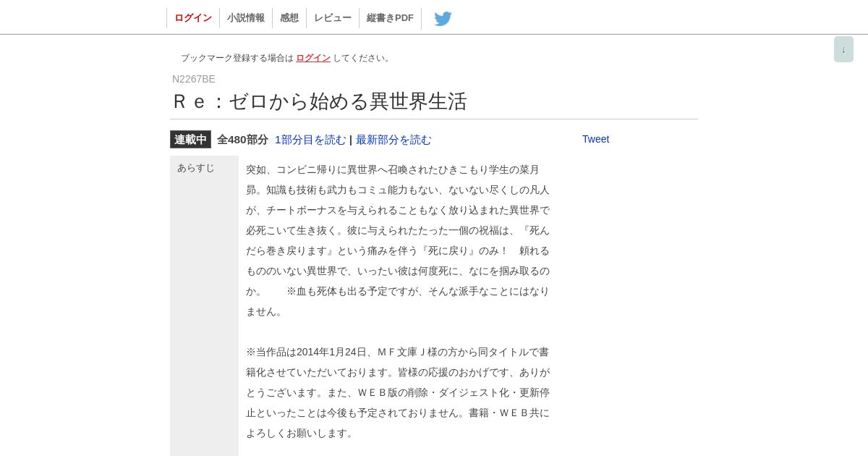868x456 pixels.
Task: Go to 小説情報 in the top navigation
Action: tap(246, 18)
